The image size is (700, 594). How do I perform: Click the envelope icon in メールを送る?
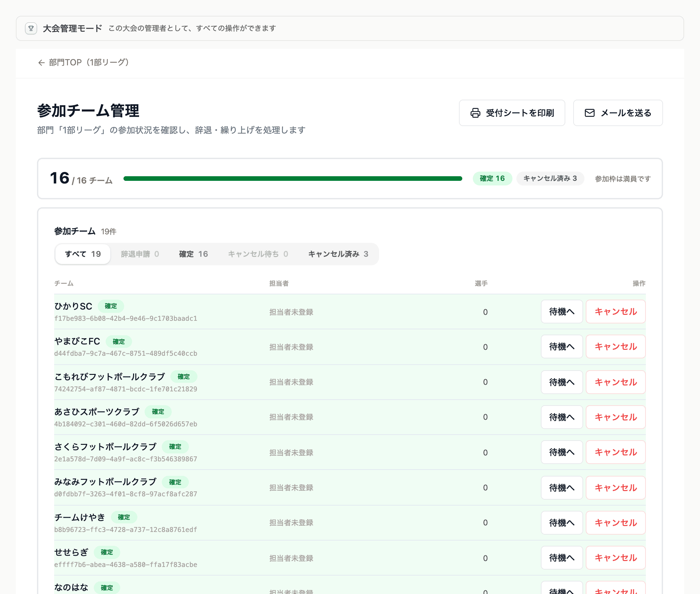pyautogui.click(x=589, y=113)
